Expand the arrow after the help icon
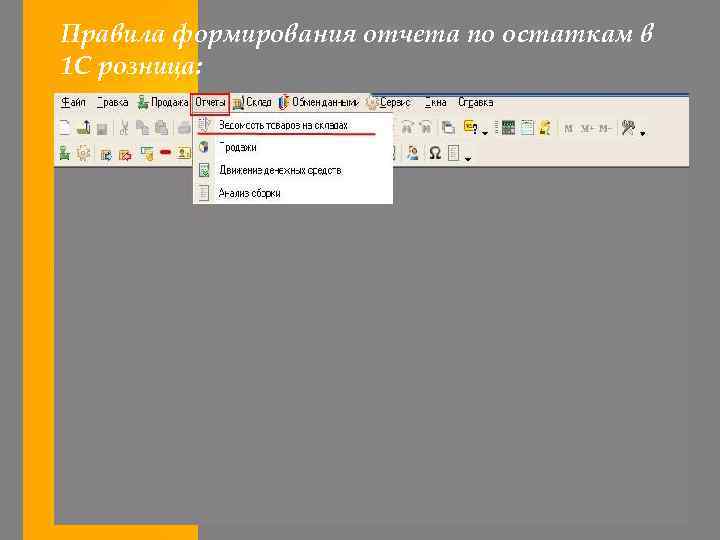Screen dimensions: 720x540 pyautogui.click(x=485, y=133)
